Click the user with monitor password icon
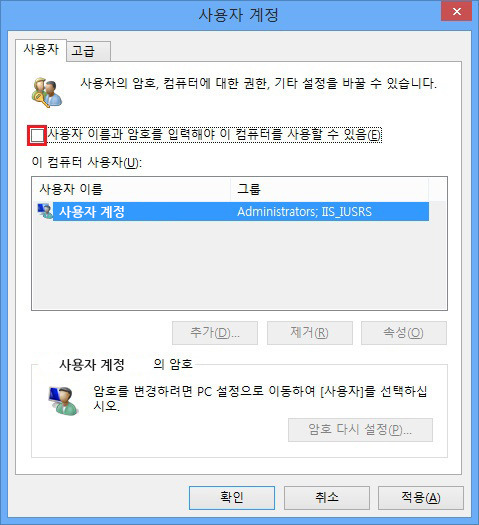Screen dimensions: 479x525 64,400
